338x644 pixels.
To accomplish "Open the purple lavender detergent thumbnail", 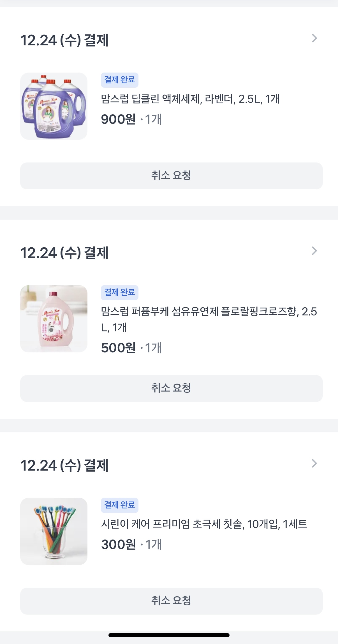I will pos(54,106).
